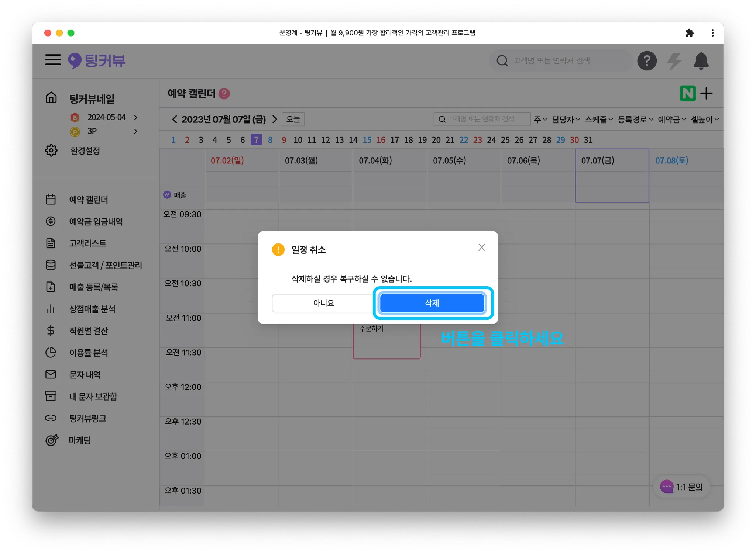Select day 15 in date strip
Image resolution: width=756 pixels, height=554 pixels.
tap(367, 140)
